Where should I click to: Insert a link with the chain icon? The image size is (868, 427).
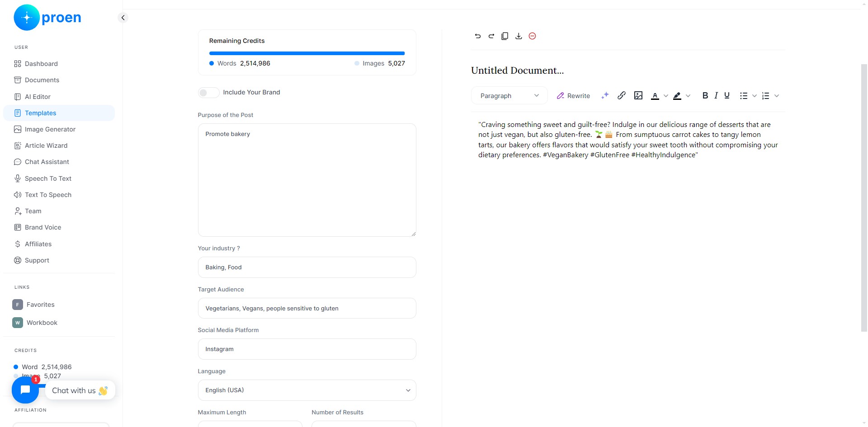click(622, 95)
